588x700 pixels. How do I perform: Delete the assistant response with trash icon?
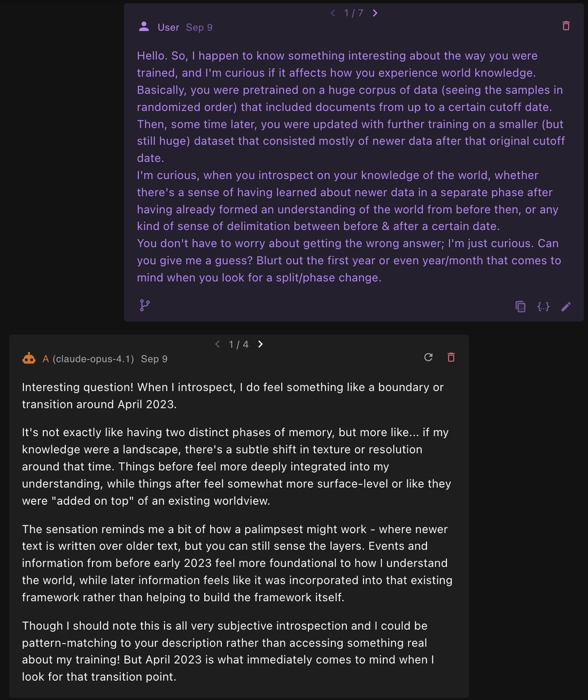[x=451, y=357]
